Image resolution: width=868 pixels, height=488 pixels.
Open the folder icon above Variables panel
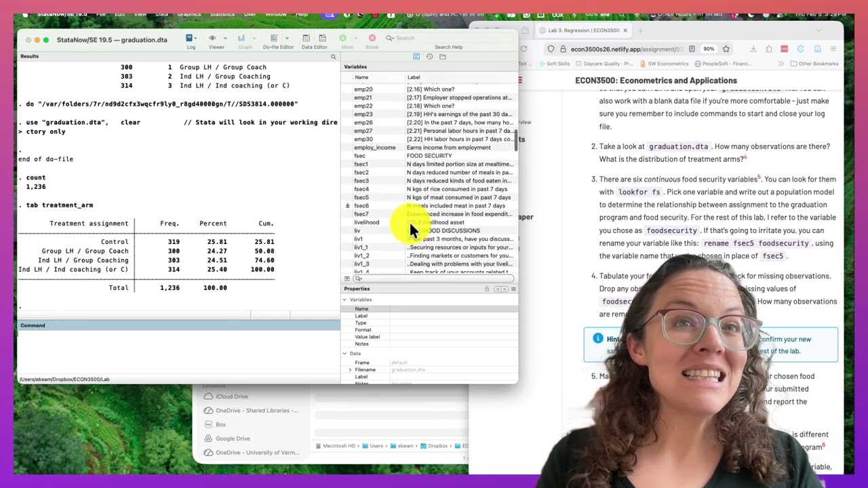click(443, 56)
